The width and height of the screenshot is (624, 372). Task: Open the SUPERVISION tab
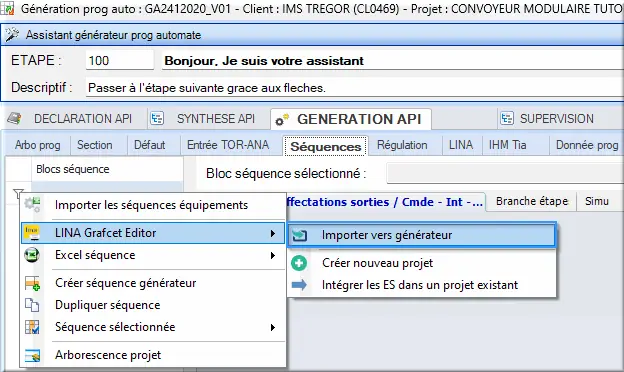click(556, 119)
